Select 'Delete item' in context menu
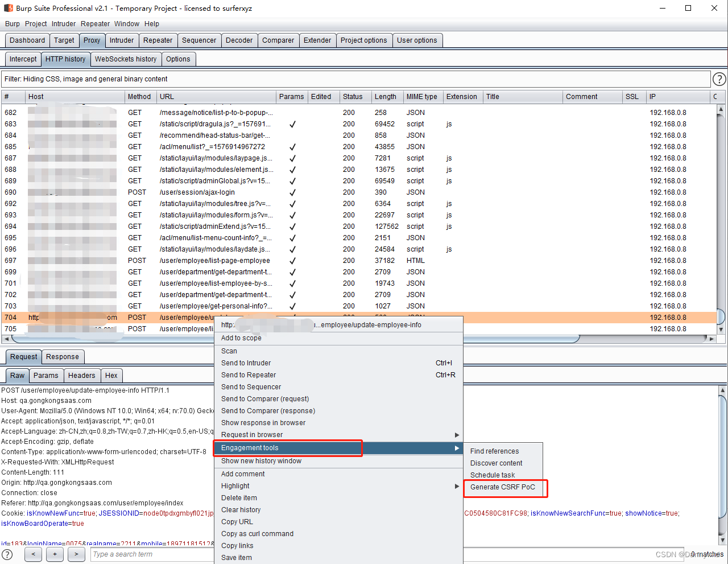The image size is (728, 564). pyautogui.click(x=338, y=498)
